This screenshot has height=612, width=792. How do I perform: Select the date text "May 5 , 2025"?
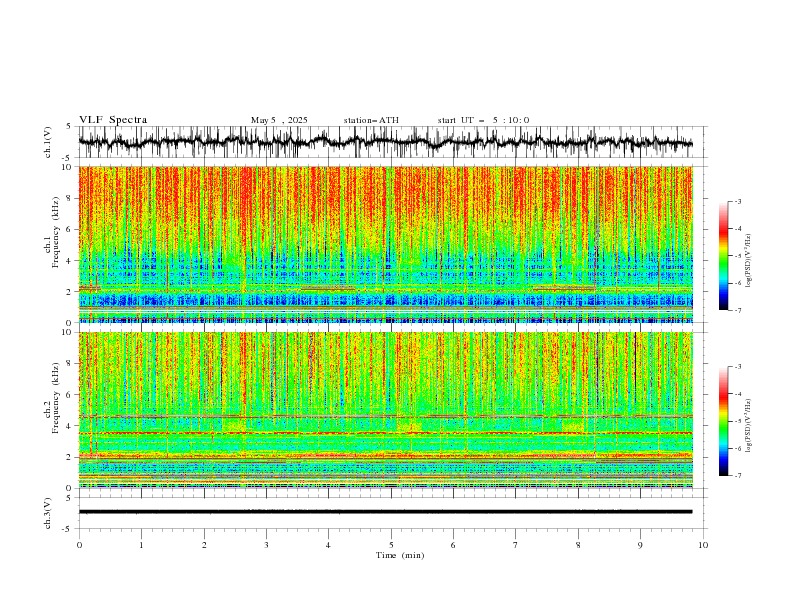coord(279,120)
